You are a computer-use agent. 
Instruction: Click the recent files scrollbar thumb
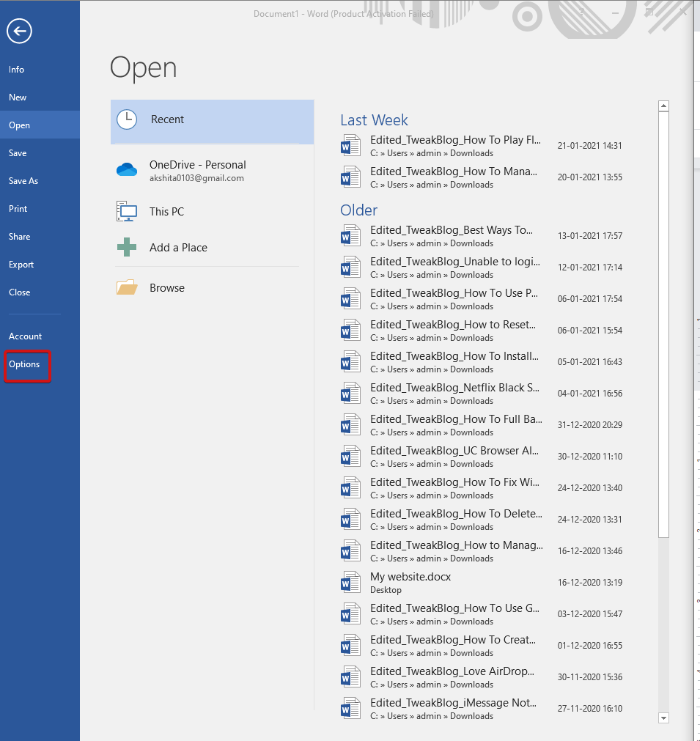click(663, 322)
